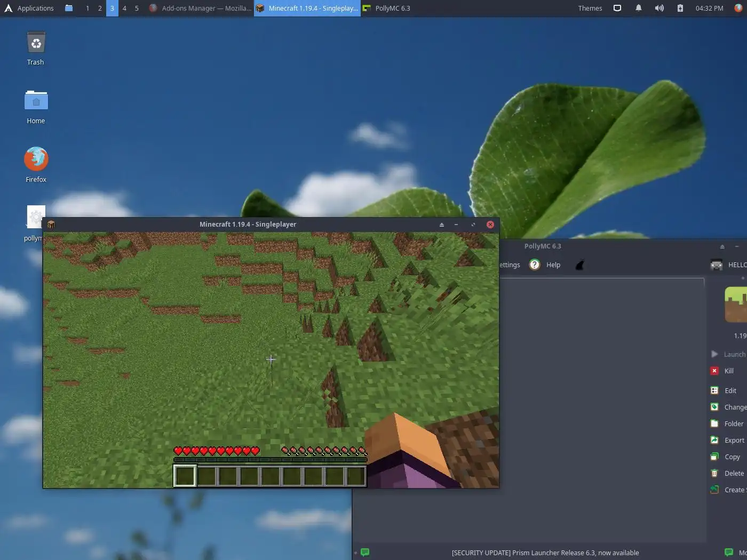Shade the Minecraft window with the titlebar up arrow

(442, 225)
